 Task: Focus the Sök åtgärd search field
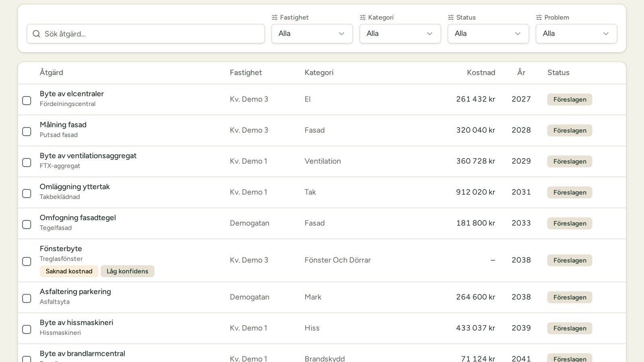pyautogui.click(x=146, y=34)
